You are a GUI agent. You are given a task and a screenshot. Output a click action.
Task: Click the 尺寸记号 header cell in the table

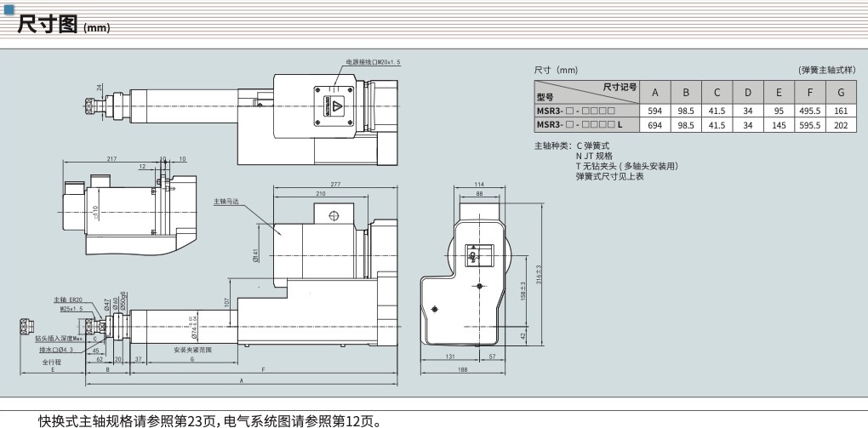click(620, 87)
